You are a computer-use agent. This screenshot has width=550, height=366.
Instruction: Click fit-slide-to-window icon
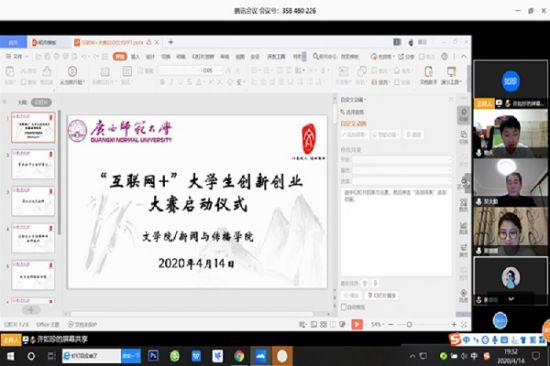coord(464,325)
